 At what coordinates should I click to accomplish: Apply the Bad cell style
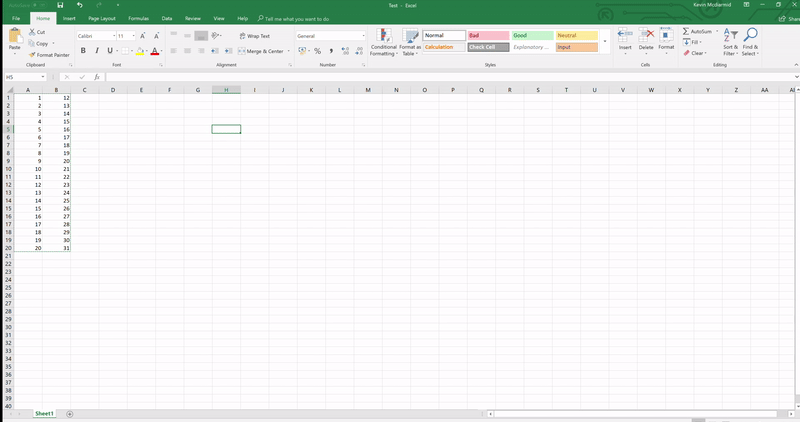pos(488,35)
